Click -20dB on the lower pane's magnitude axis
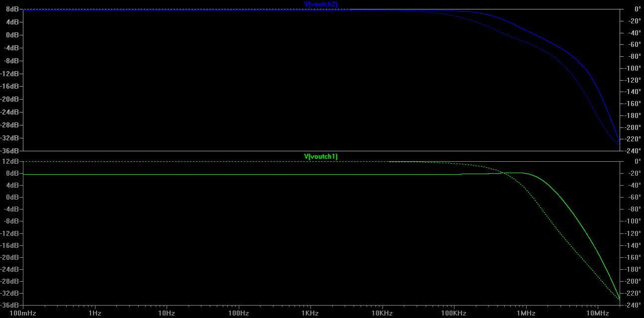The height and width of the screenshot is (318, 644). click(x=10, y=257)
